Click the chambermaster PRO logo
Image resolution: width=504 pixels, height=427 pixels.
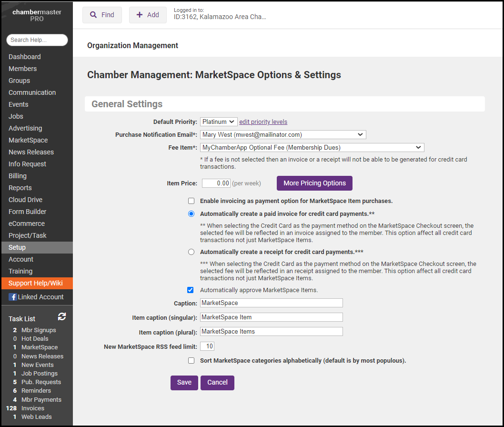point(37,15)
